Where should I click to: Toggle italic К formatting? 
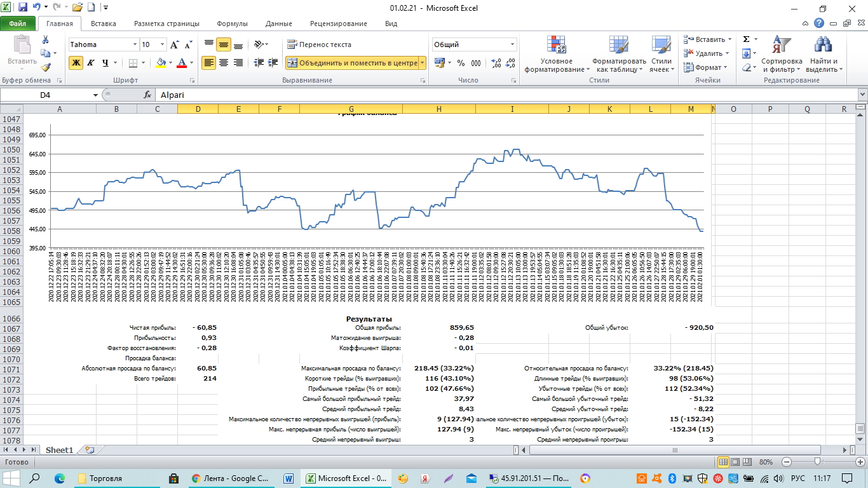click(90, 63)
